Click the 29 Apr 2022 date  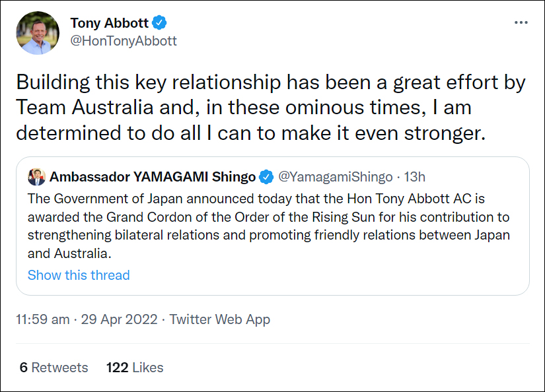[119, 319]
